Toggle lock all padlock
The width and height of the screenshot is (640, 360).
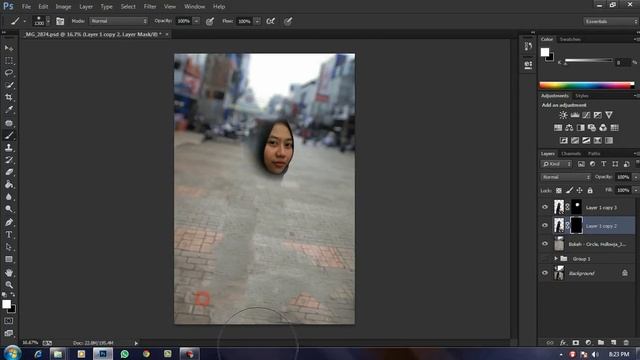tap(590, 191)
